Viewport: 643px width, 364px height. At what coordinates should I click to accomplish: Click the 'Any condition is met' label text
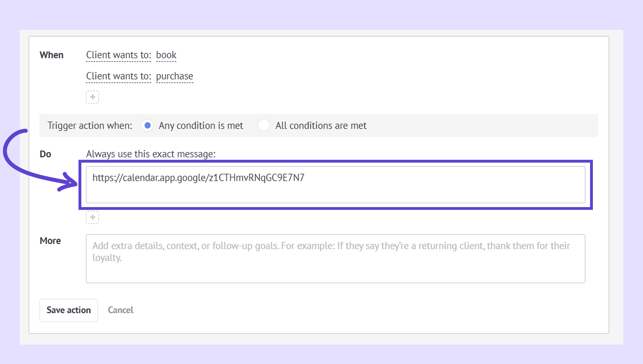click(201, 126)
